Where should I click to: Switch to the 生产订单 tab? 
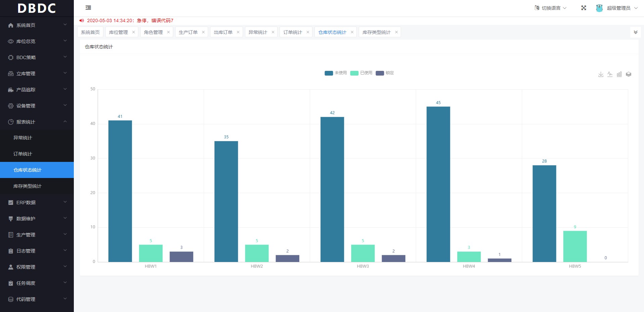tap(188, 32)
